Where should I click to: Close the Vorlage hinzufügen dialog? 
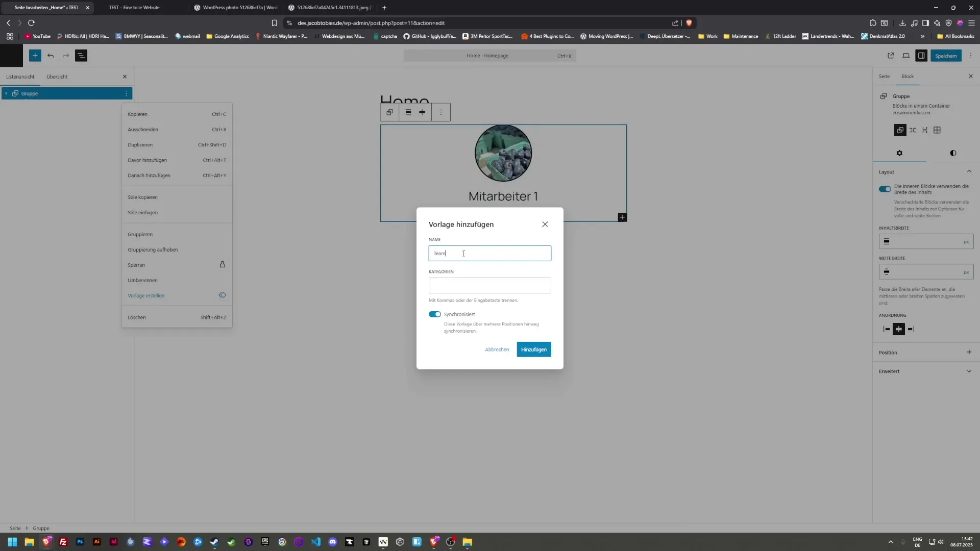tap(545, 224)
